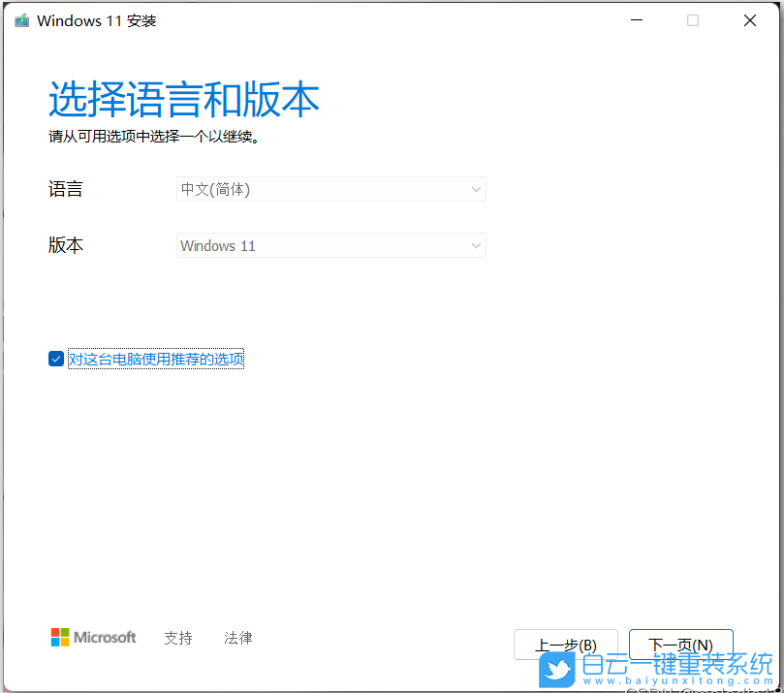Click the chevron on the language selector

coord(476,189)
